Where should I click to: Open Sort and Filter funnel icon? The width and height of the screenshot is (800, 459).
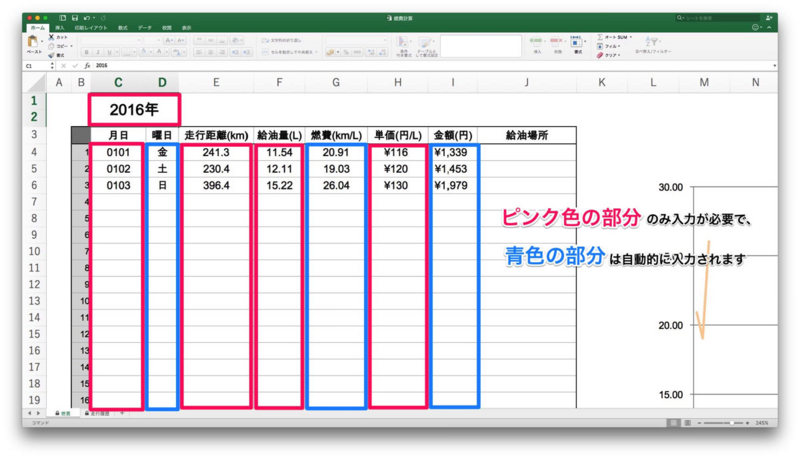(x=652, y=41)
